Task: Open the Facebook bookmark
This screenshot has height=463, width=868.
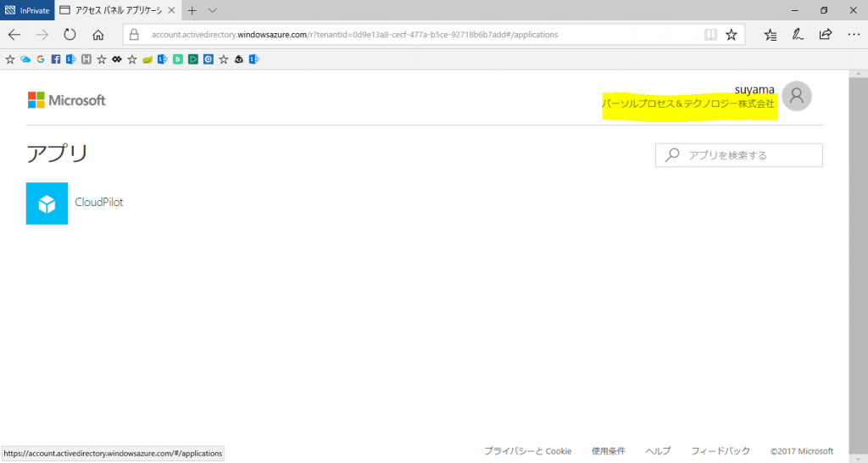Action: pos(56,59)
